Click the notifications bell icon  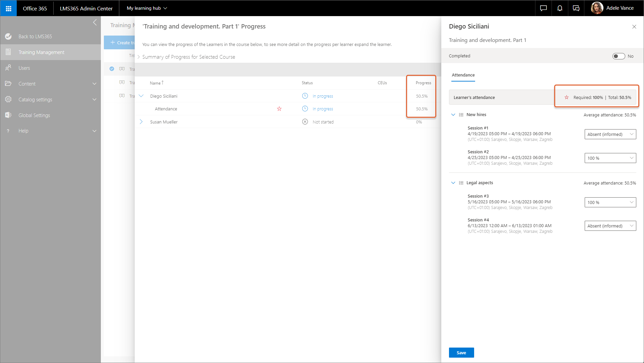[x=560, y=8]
